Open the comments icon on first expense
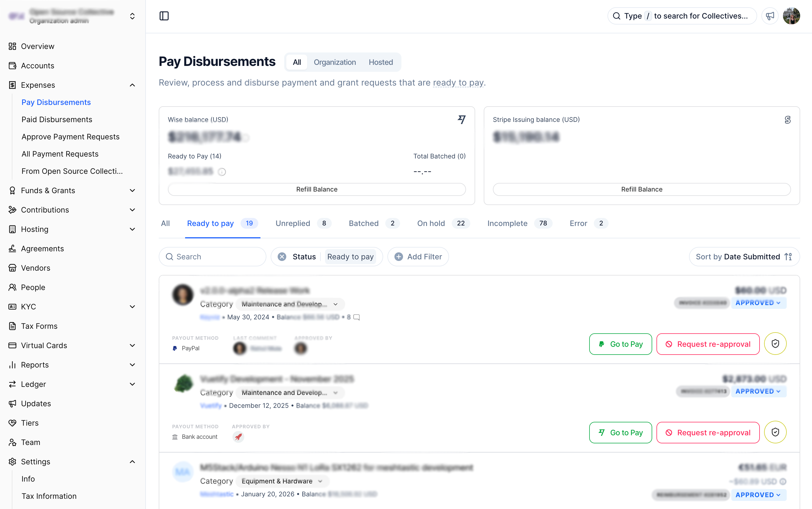Screen dimensions: 812x509 coord(356,317)
